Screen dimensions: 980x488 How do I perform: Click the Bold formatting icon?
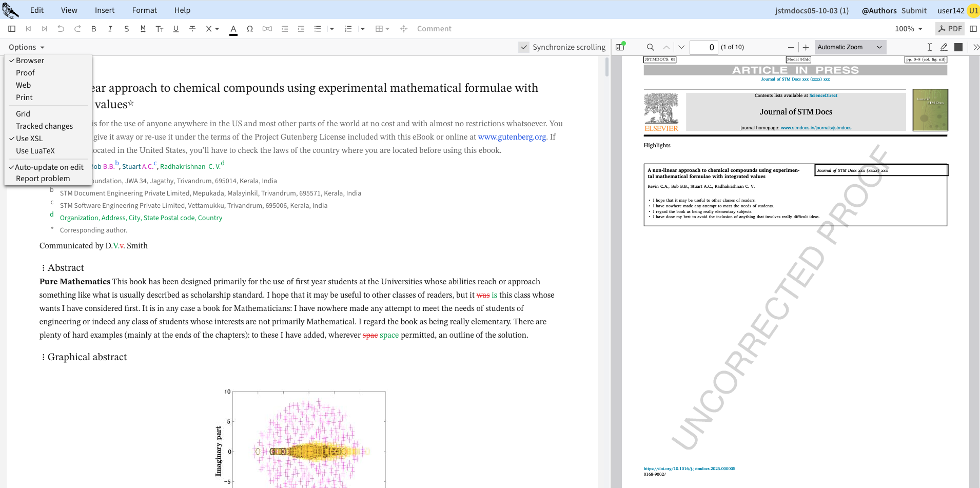[93, 29]
